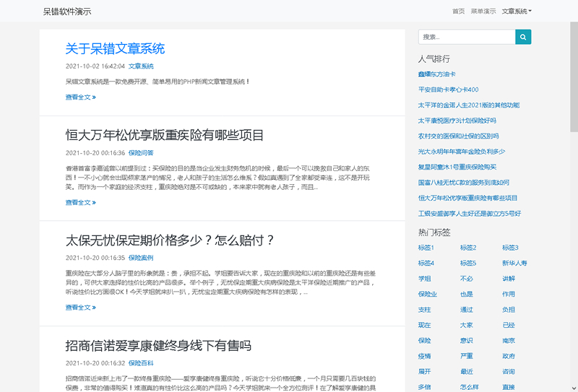
Task: Click 查看全文 under the 太保无忧保 article
Action: 81,308
